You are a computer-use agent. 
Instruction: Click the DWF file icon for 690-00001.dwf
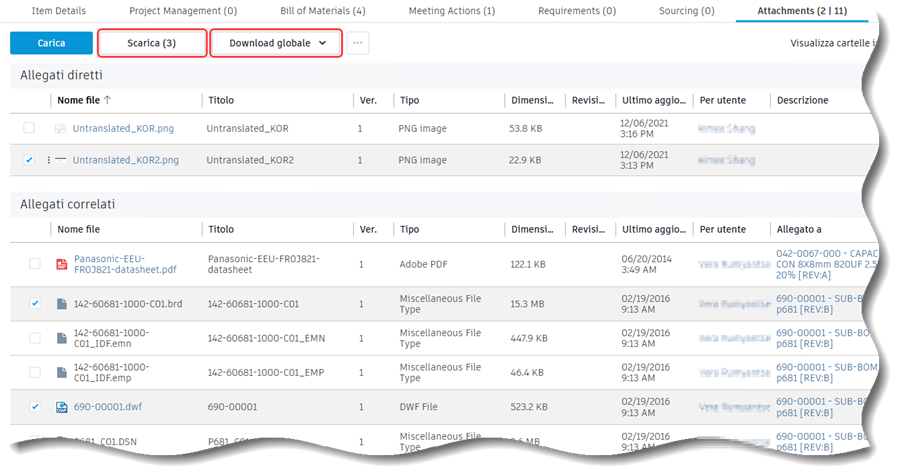click(x=61, y=407)
